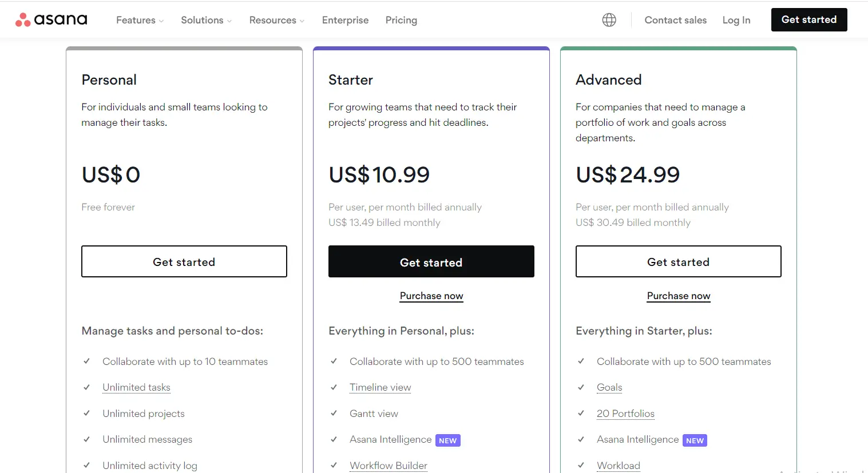Click Purchase now under Advanced plan

point(679,296)
